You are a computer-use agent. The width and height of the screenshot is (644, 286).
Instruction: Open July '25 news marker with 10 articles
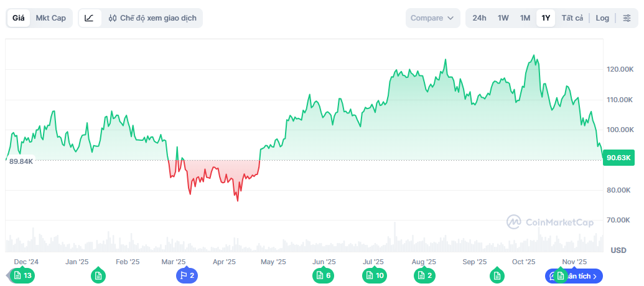pyautogui.click(x=374, y=275)
